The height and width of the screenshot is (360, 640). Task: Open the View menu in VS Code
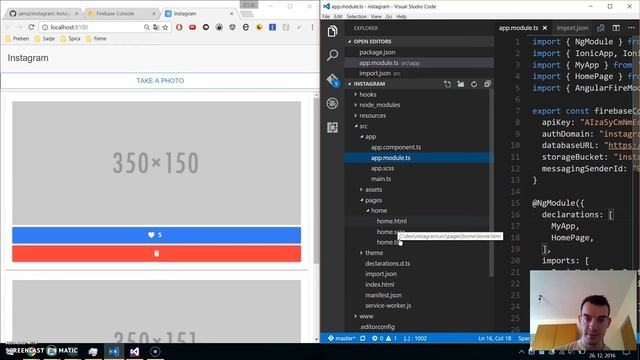[x=376, y=17]
